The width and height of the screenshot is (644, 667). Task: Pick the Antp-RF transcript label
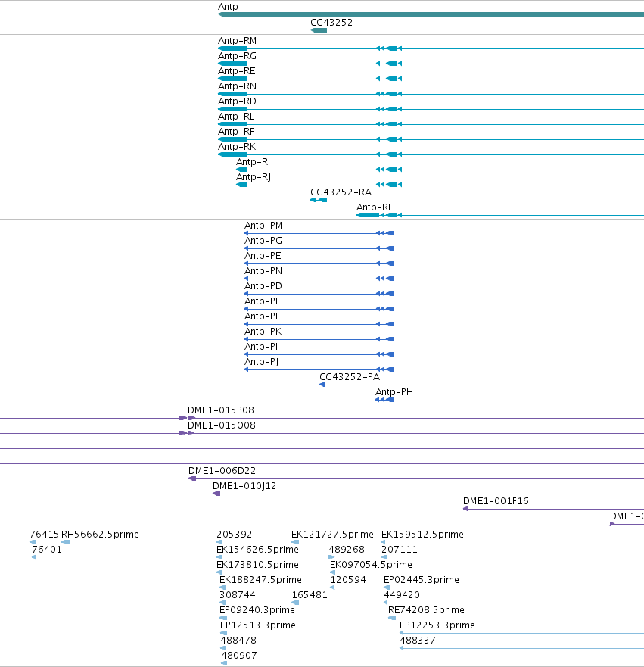point(236,132)
